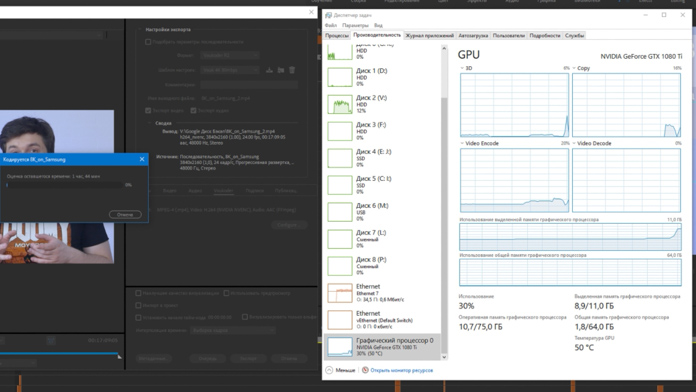Open the Вид menu
This screenshot has width=696, height=392.
378,25
